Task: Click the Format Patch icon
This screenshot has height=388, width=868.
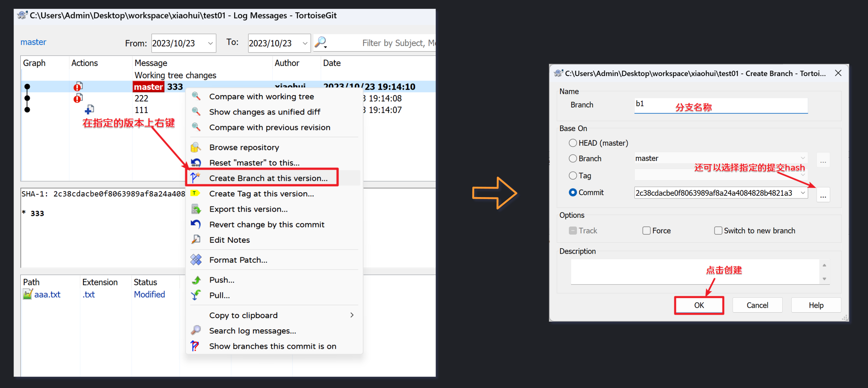Action: 196,260
